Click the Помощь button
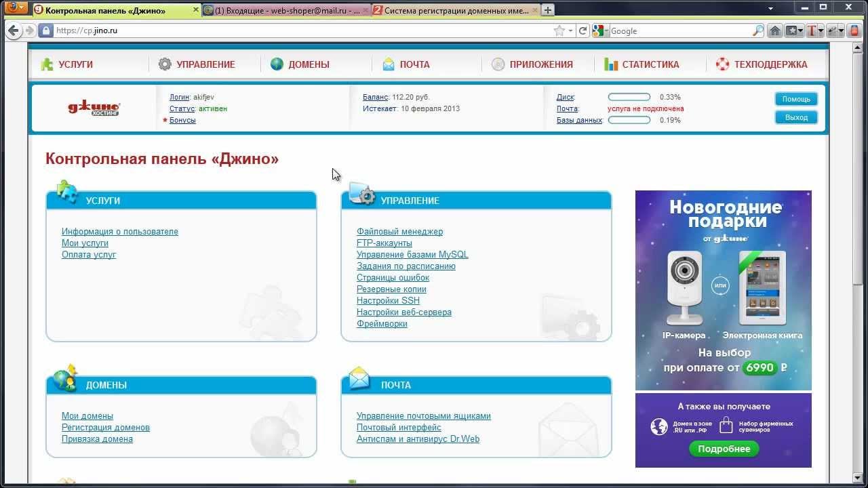868x488 pixels. pos(796,99)
